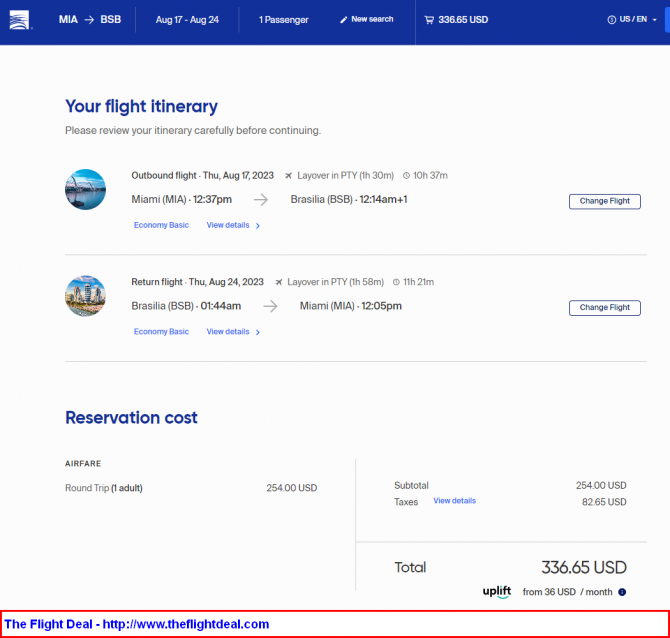Click the 10h 37m duration text
The image size is (670, 638).
point(430,176)
